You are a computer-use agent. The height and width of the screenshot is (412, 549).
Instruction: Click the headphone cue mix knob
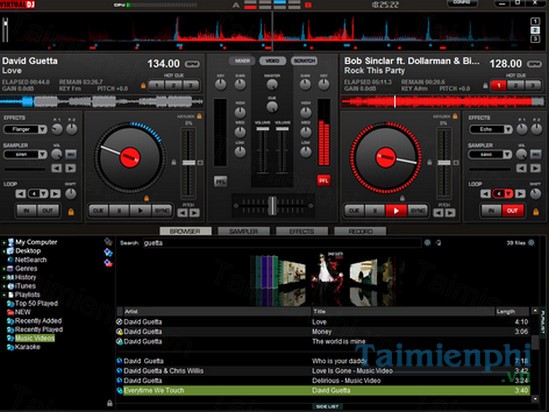tap(272, 107)
